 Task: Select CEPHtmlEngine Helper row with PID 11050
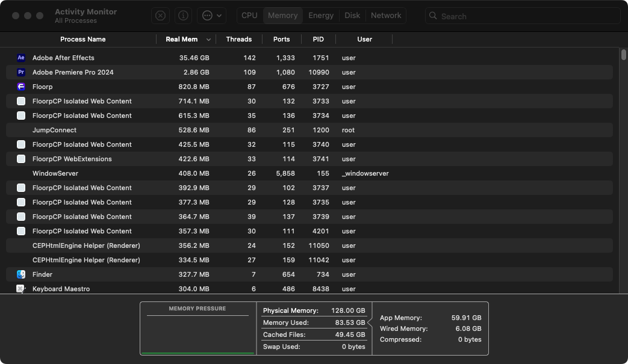(309, 245)
